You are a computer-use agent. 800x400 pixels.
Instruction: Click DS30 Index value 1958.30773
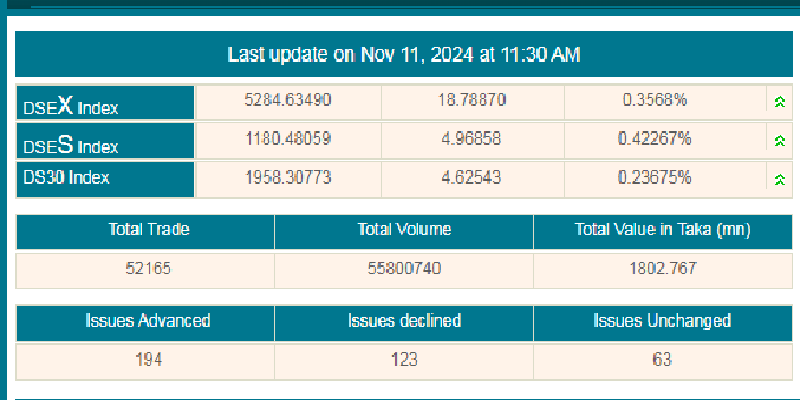pyautogui.click(x=288, y=178)
